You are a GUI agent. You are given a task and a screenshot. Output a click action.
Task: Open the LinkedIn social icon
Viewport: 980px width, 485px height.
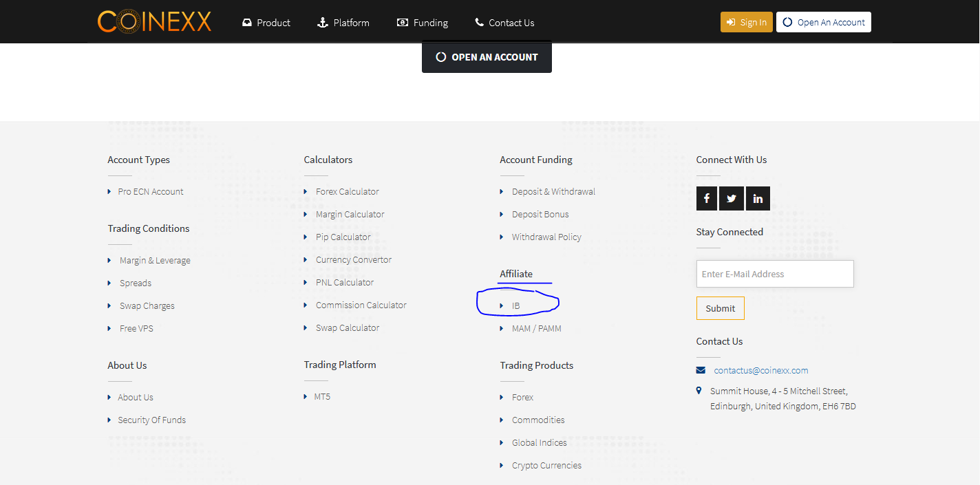click(x=758, y=198)
